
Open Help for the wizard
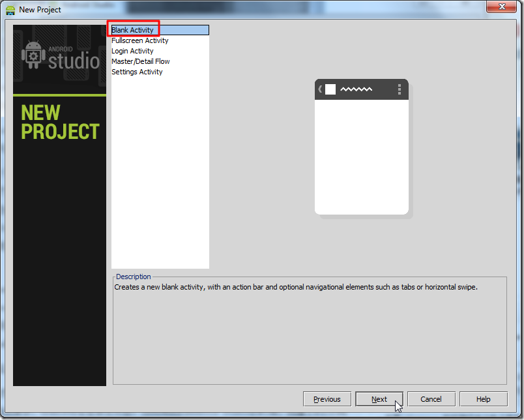coord(483,399)
